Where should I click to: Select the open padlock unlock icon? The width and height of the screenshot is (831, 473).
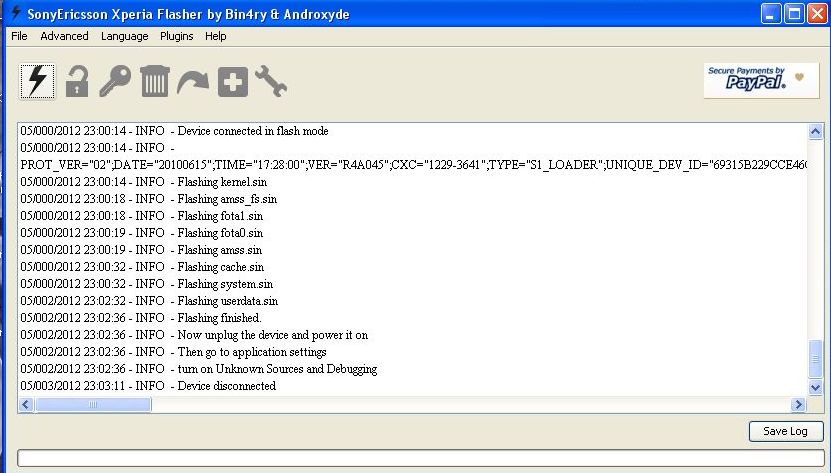77,81
